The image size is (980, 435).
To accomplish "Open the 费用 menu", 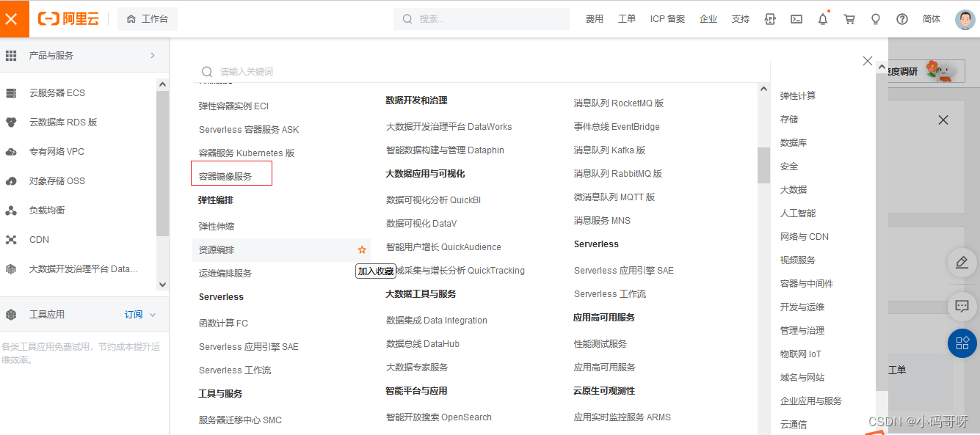I will tap(594, 19).
